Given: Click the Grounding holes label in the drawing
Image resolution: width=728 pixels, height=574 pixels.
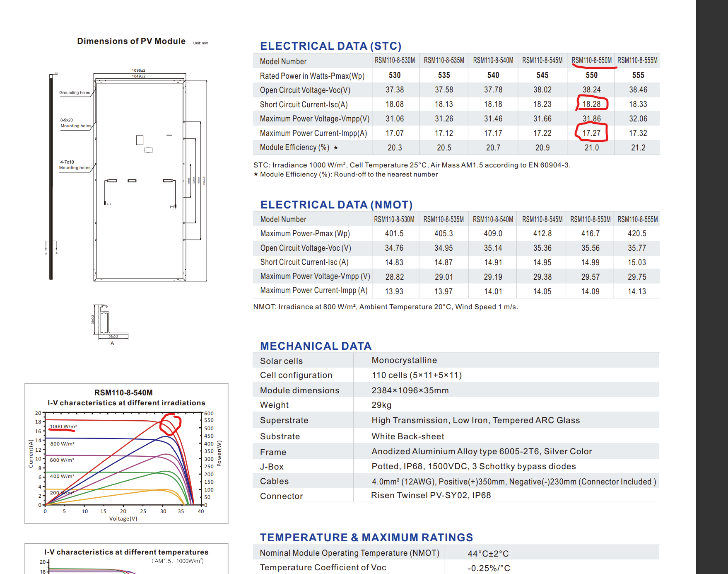Looking at the screenshot, I should click(75, 93).
